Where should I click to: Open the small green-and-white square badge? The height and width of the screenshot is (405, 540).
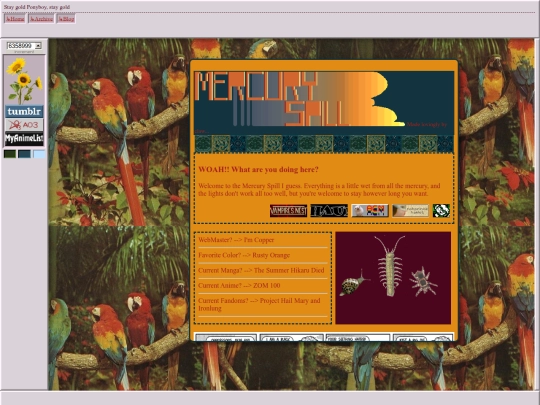coord(441,211)
